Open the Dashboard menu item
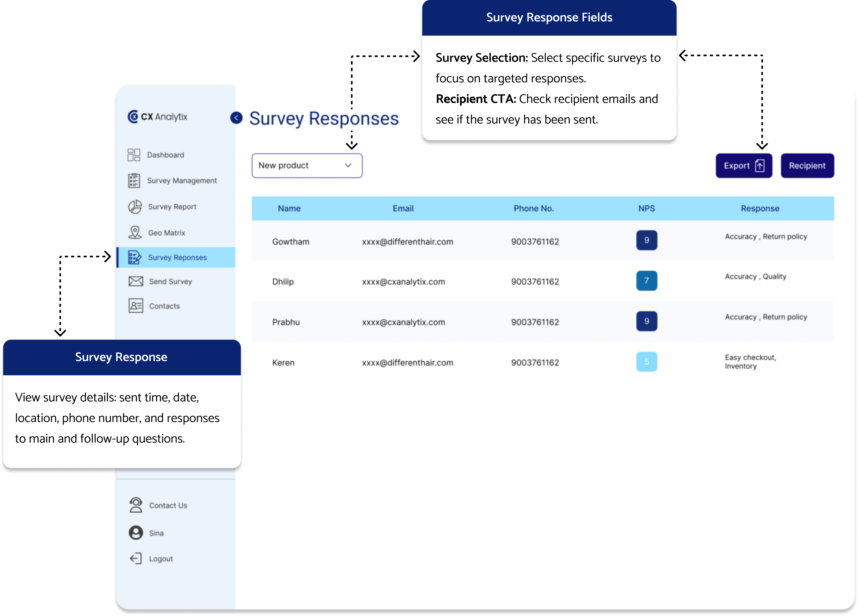Viewport: 858px width, 616px height. pos(166,155)
